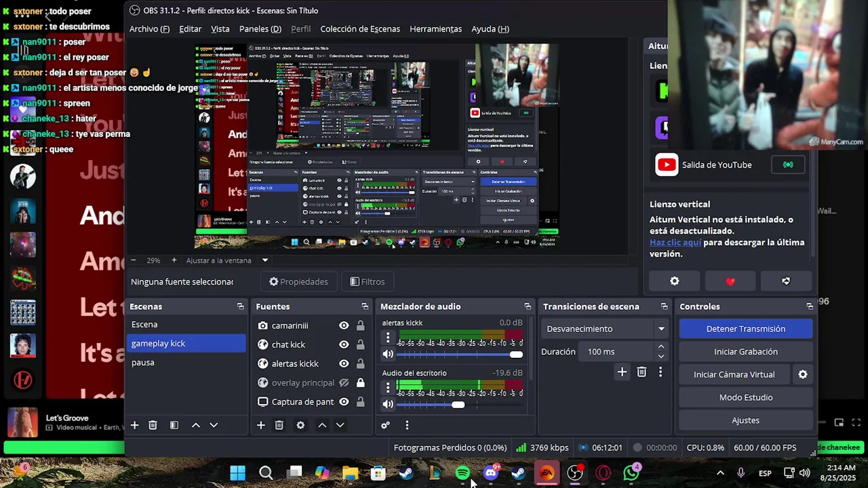
Task: Move the source up in the Fuentes toolbar
Action: (322, 425)
